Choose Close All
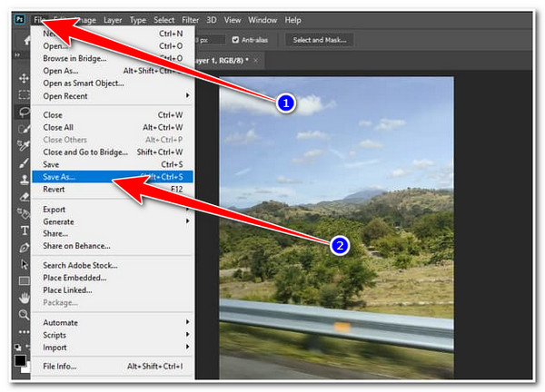The height and width of the screenshot is (392, 545). click(113, 127)
